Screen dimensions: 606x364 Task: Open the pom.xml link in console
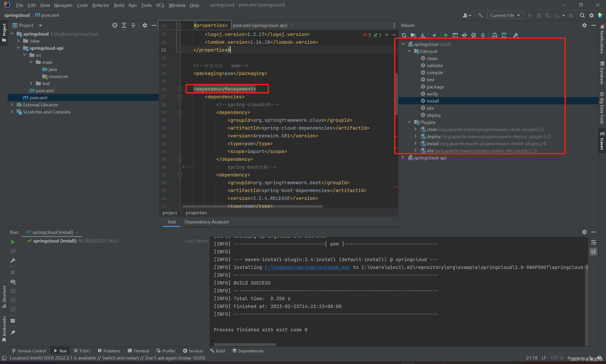(x=307, y=267)
